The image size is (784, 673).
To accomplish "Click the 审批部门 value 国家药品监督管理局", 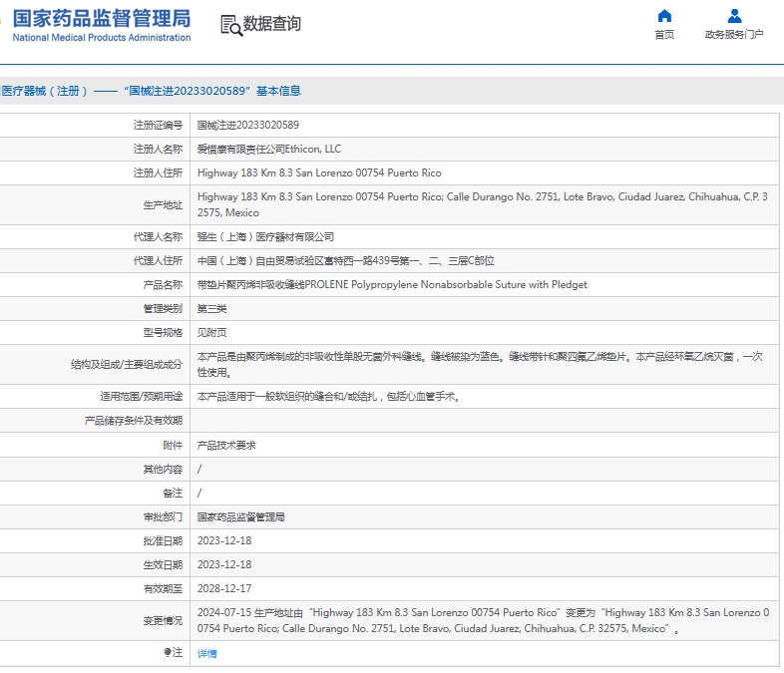I will click(x=240, y=517).
